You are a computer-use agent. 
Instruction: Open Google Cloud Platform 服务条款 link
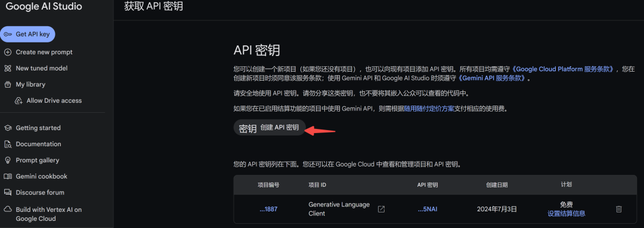[563, 69]
